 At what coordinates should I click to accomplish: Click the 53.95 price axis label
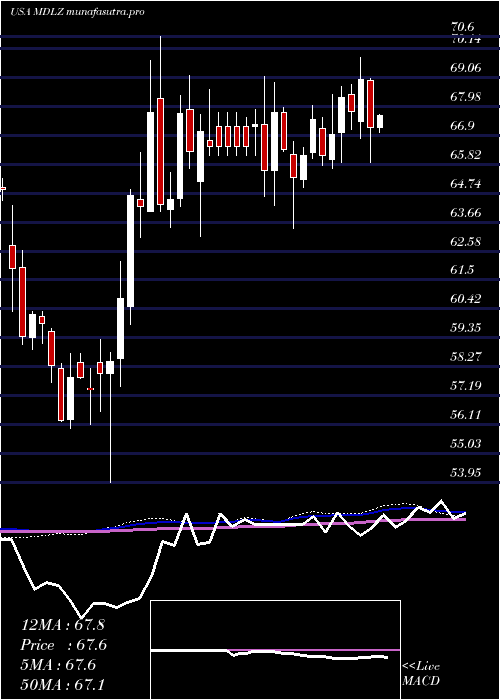[x=467, y=472]
